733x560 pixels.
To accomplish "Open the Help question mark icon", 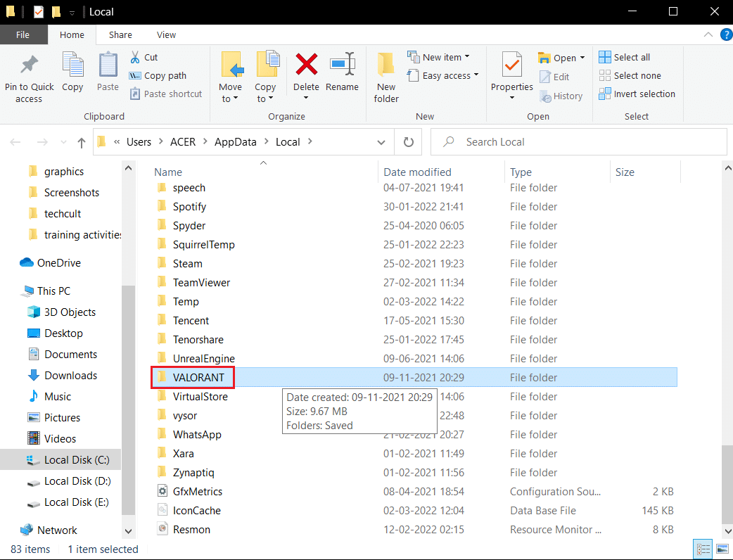I will tap(727, 34).
